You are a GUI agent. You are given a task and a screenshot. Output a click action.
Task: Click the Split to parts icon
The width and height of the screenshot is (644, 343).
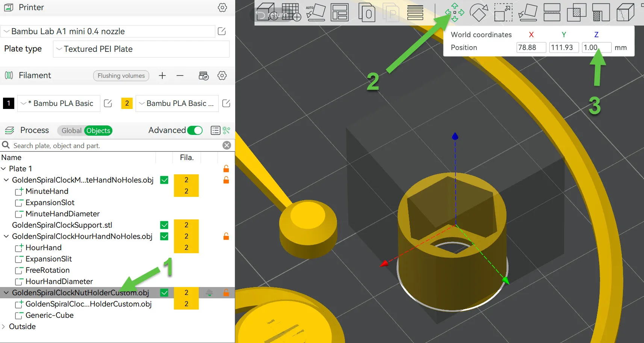[x=391, y=13]
